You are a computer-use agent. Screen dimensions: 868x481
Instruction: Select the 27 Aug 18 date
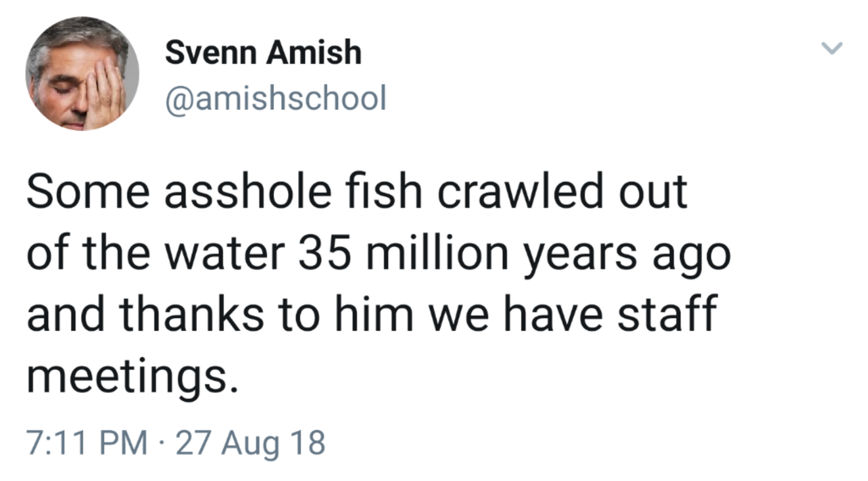point(250,443)
